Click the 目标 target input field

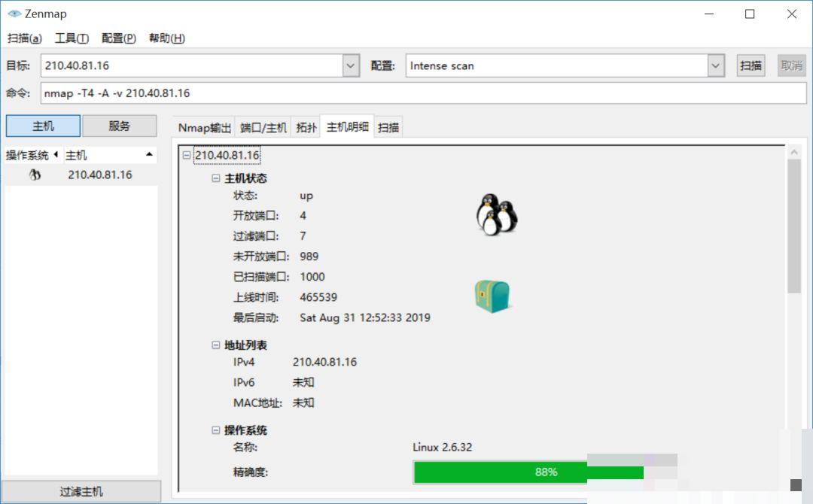click(192, 65)
